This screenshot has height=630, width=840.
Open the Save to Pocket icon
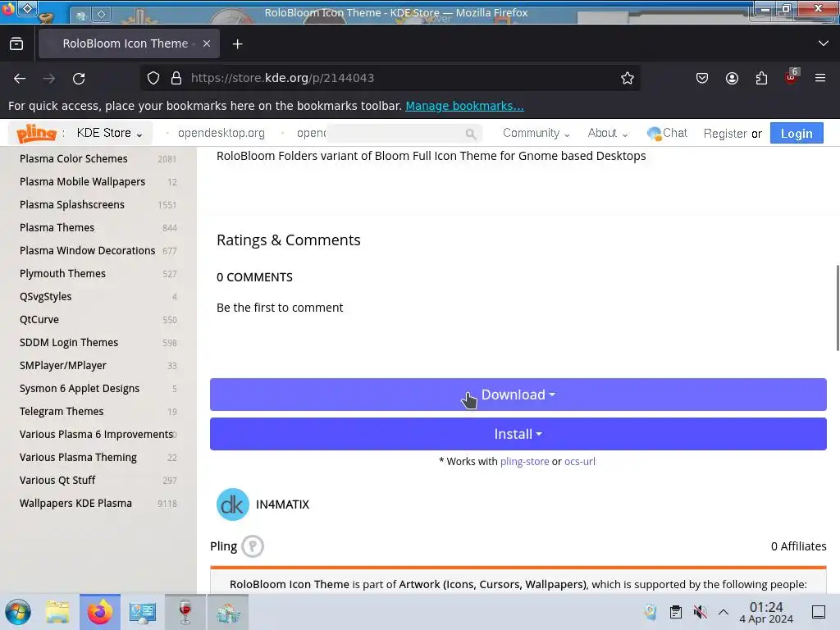702,78
